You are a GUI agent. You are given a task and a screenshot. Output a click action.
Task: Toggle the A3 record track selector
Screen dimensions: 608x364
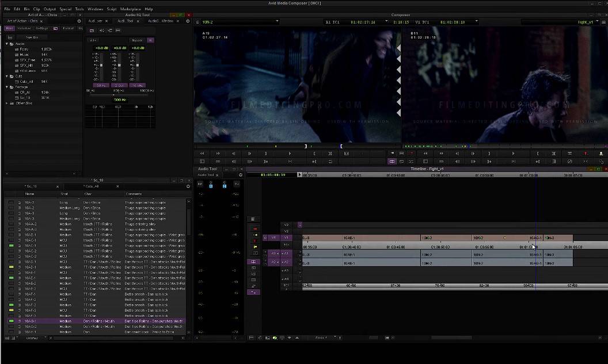pyautogui.click(x=286, y=271)
